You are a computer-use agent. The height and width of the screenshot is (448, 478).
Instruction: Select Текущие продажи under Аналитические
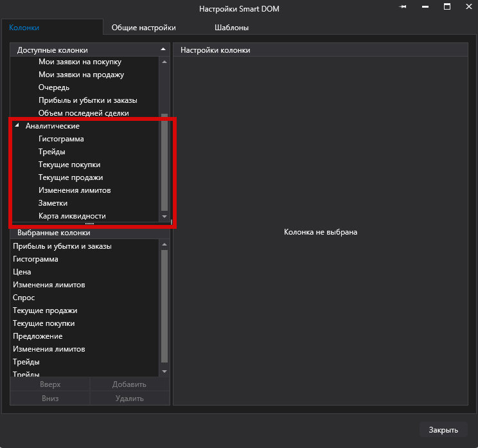pos(71,177)
